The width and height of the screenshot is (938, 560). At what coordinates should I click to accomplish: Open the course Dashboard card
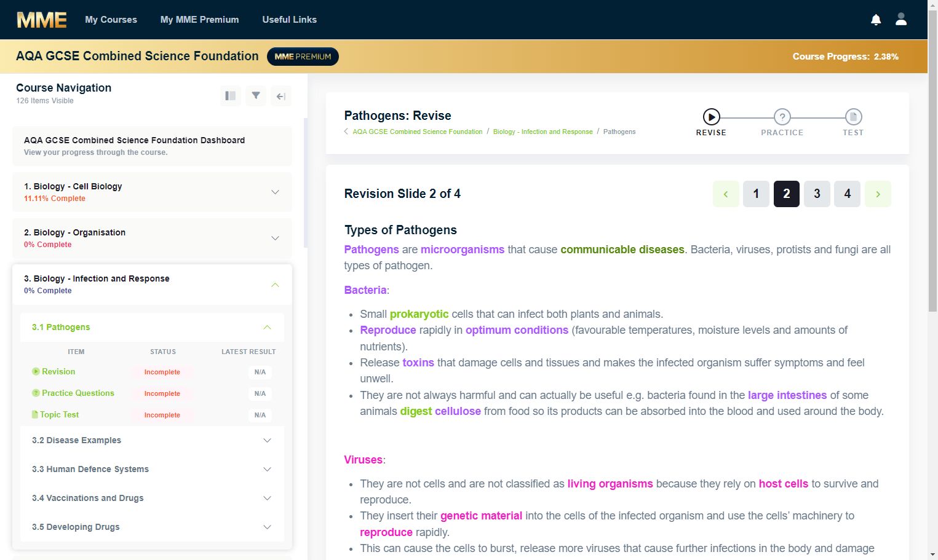coord(152,146)
